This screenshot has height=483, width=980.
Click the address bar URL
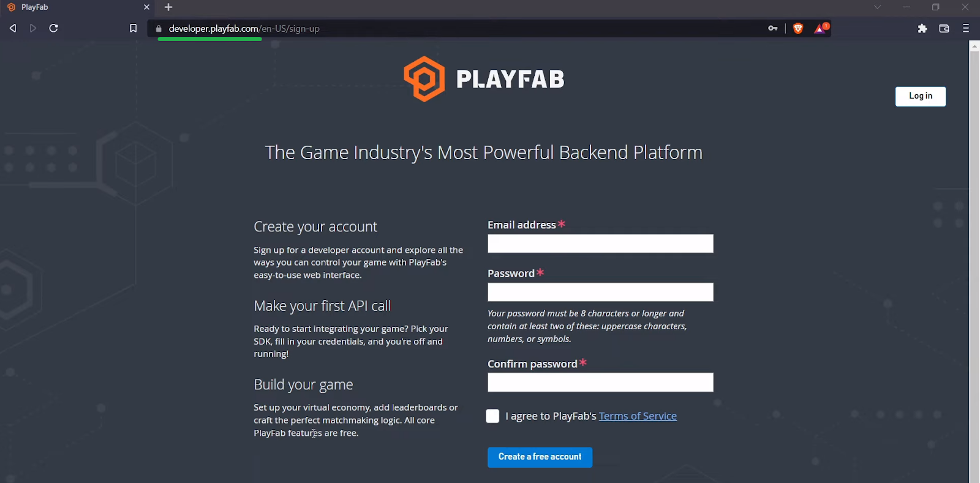click(x=244, y=29)
